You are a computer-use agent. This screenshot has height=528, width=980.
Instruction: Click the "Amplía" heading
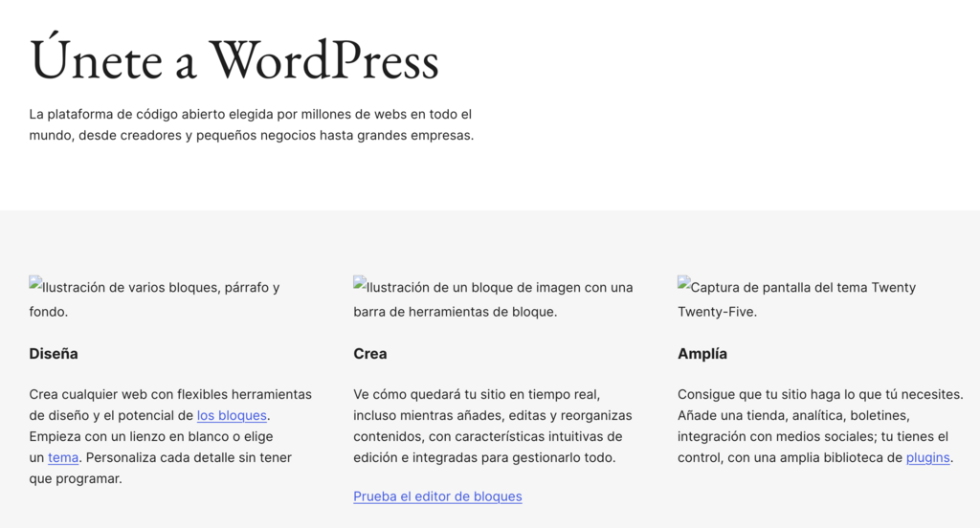tap(702, 354)
